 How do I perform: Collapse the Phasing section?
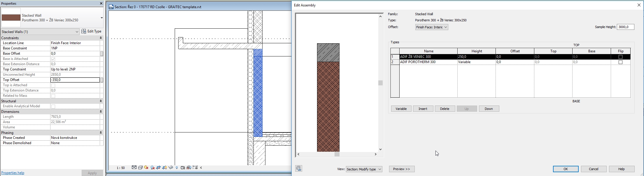tap(101, 133)
